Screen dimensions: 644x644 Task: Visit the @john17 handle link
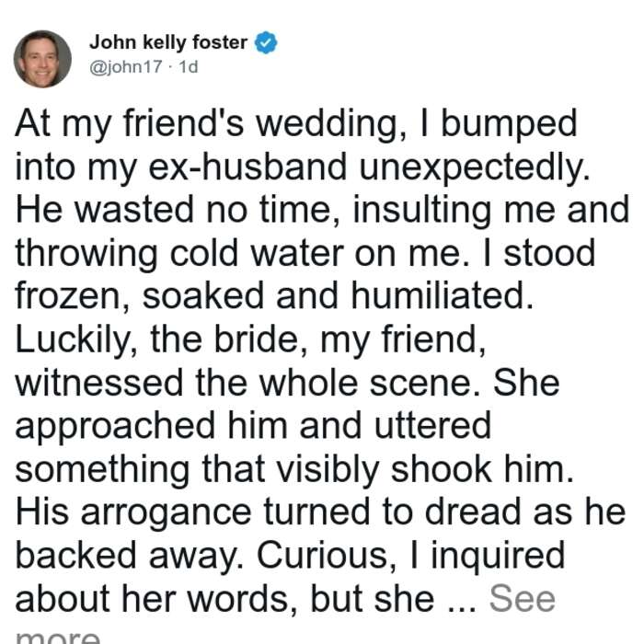[126, 66]
